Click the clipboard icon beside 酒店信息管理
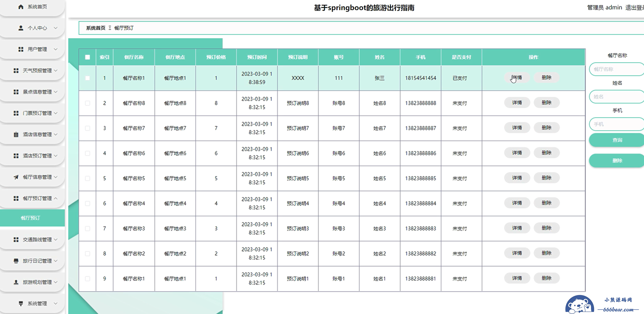 (x=16, y=135)
